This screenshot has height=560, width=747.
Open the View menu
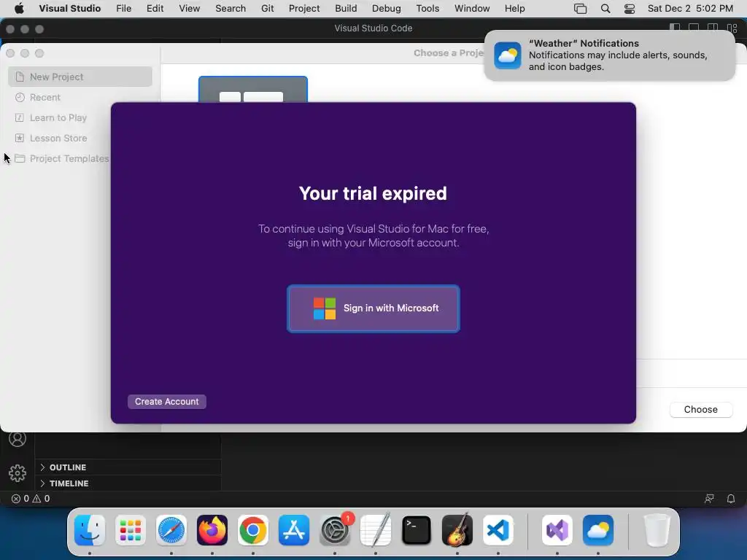pos(189,9)
